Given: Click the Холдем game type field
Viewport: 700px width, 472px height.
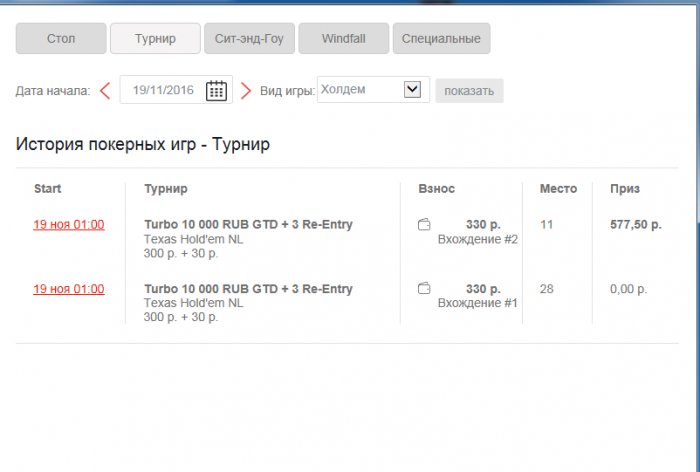Looking at the screenshot, I should [373, 89].
